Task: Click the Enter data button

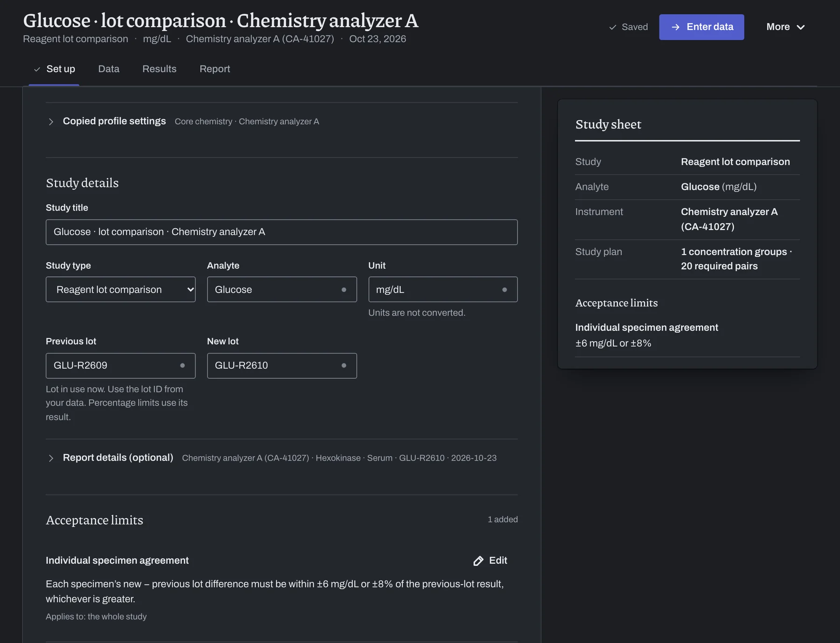Action: click(x=701, y=27)
